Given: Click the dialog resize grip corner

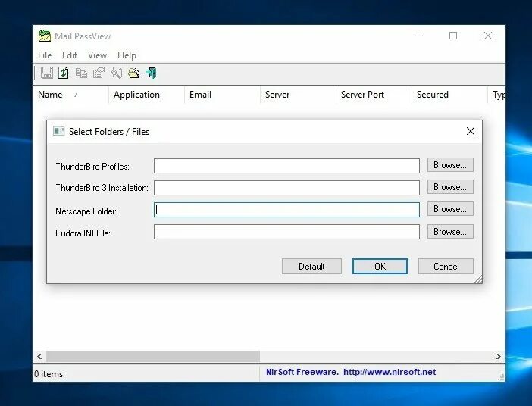Looking at the screenshot, I should pos(478,280).
